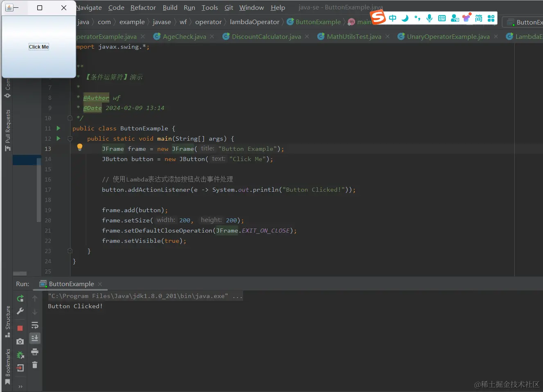543x392 pixels.
Task: Open the Window menu
Action: tap(252, 8)
